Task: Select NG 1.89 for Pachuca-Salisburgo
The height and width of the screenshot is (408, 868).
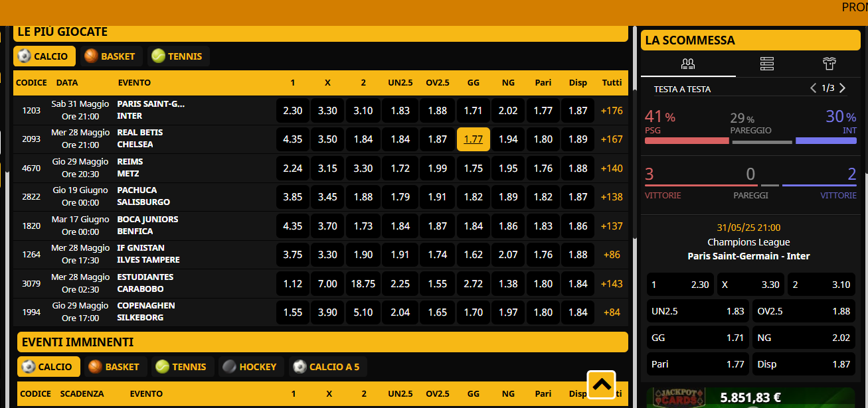Action: [508, 197]
